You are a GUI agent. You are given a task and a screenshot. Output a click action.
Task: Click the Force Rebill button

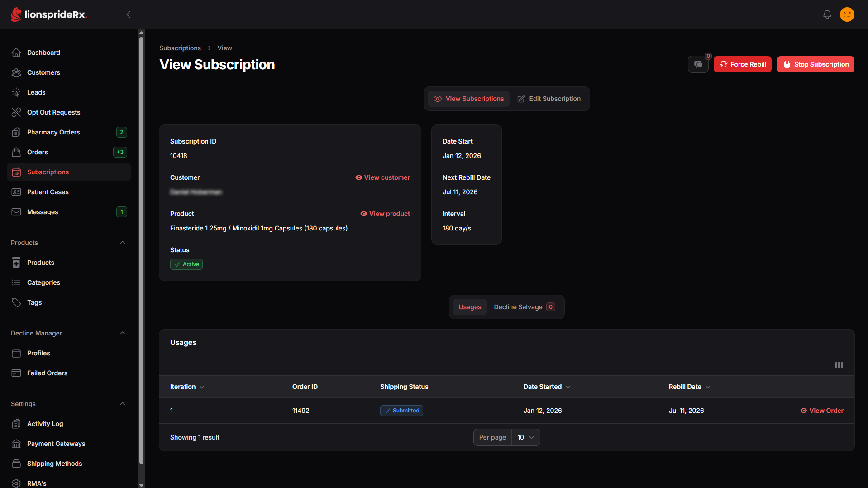click(742, 64)
